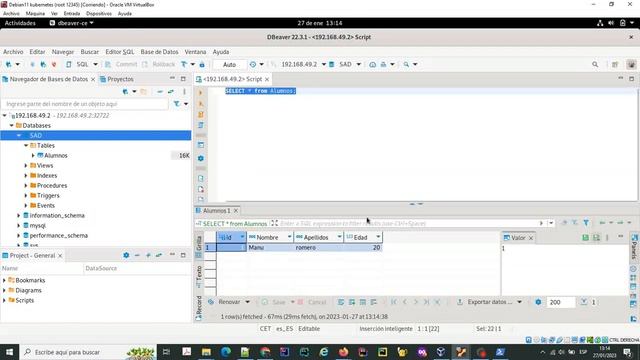This screenshot has height=360, width=640.
Task: Collapse the Databases folder
Action: click(11, 126)
